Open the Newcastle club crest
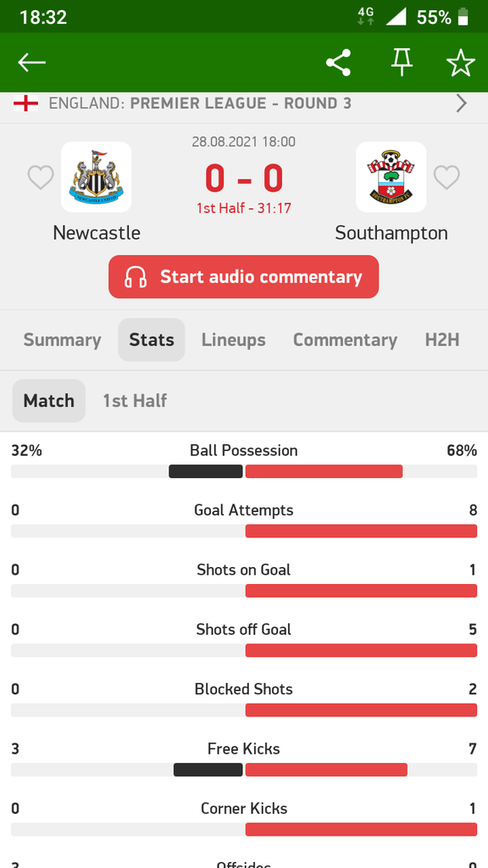This screenshot has width=488, height=868. (97, 177)
